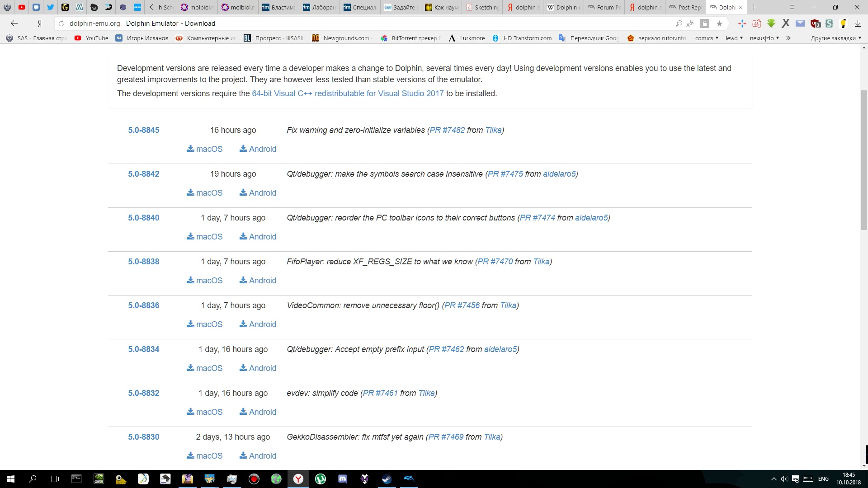This screenshot has width=868, height=488.
Task: Open Другие закладки bookmarks dropdown
Action: (835, 38)
